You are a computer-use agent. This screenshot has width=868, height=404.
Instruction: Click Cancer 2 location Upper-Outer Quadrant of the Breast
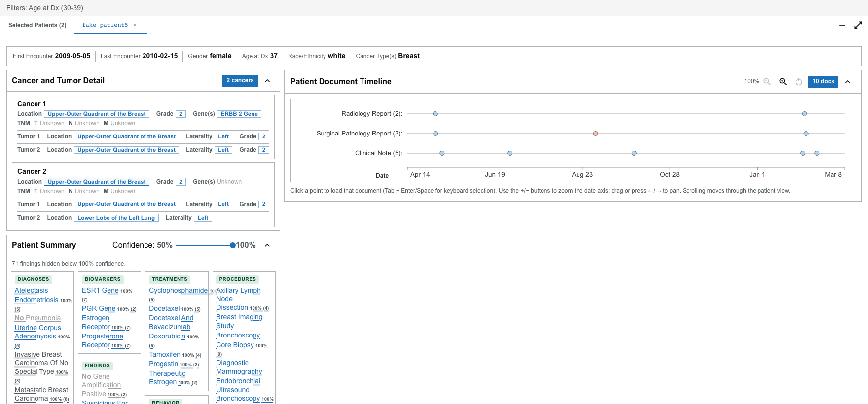[97, 182]
